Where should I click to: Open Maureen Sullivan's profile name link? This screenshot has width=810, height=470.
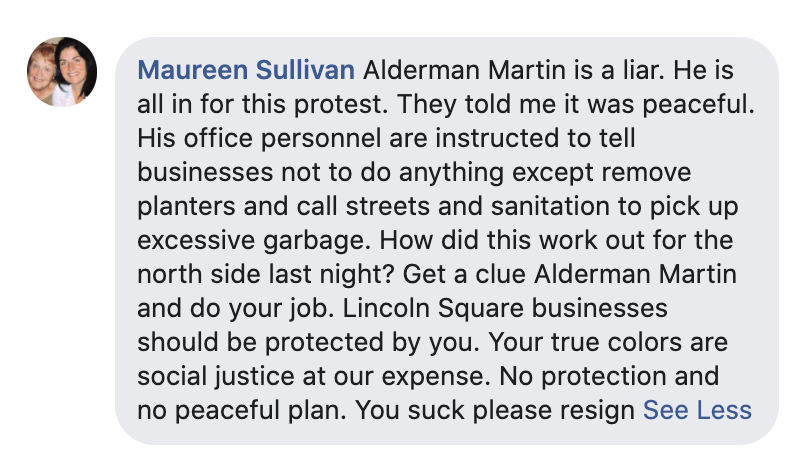click(x=246, y=70)
